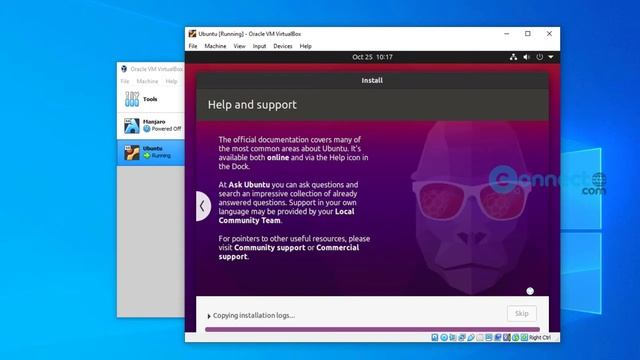
Task: Select Tools in VirtualBox Manager
Action: point(151,99)
